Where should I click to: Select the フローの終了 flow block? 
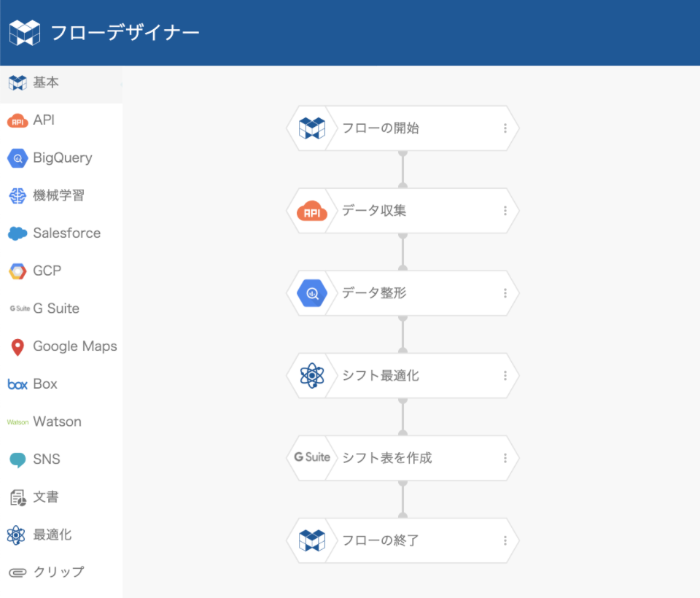402,541
